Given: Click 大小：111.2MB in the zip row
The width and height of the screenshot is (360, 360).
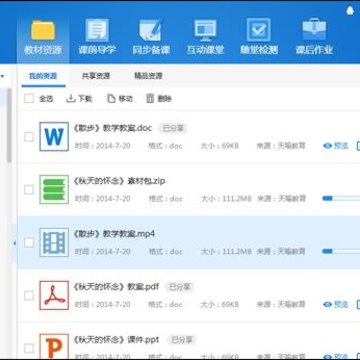Looking at the screenshot, I should point(226,199).
